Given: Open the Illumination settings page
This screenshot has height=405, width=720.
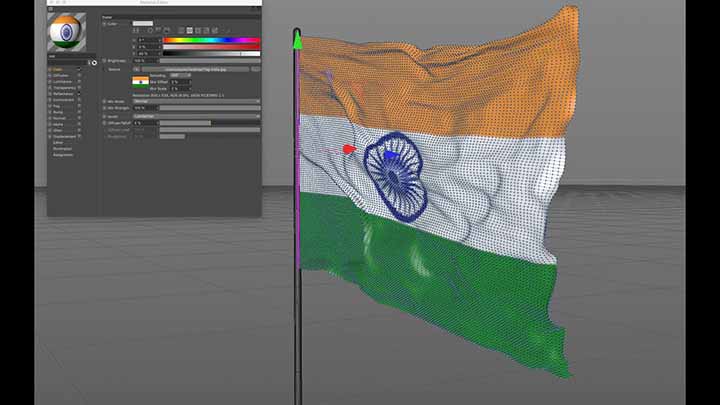Looking at the screenshot, I should click(x=62, y=149).
